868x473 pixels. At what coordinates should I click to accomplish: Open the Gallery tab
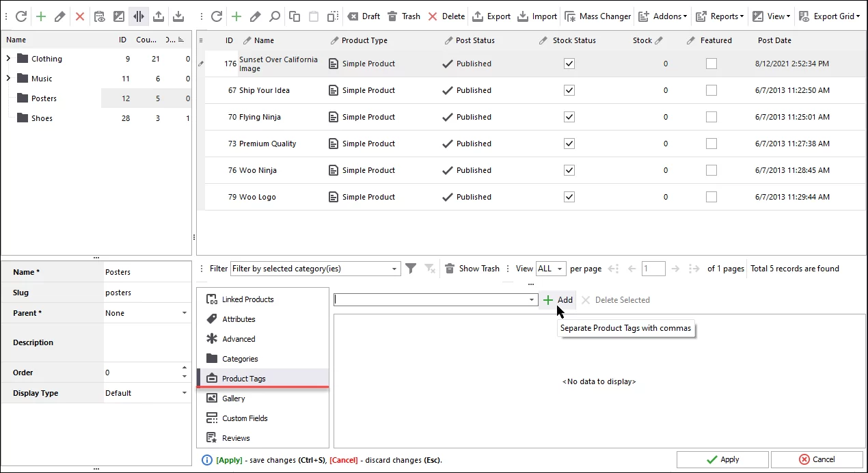coord(233,398)
